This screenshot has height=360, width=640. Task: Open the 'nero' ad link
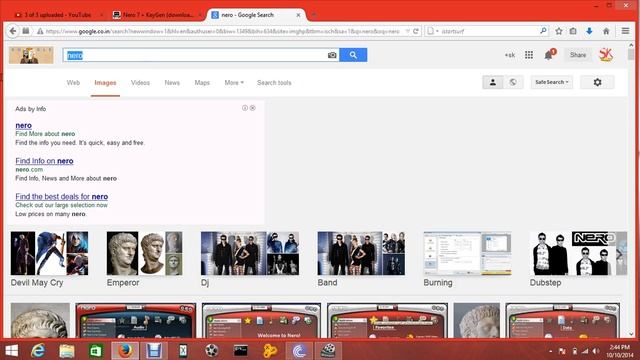pyautogui.click(x=23, y=125)
